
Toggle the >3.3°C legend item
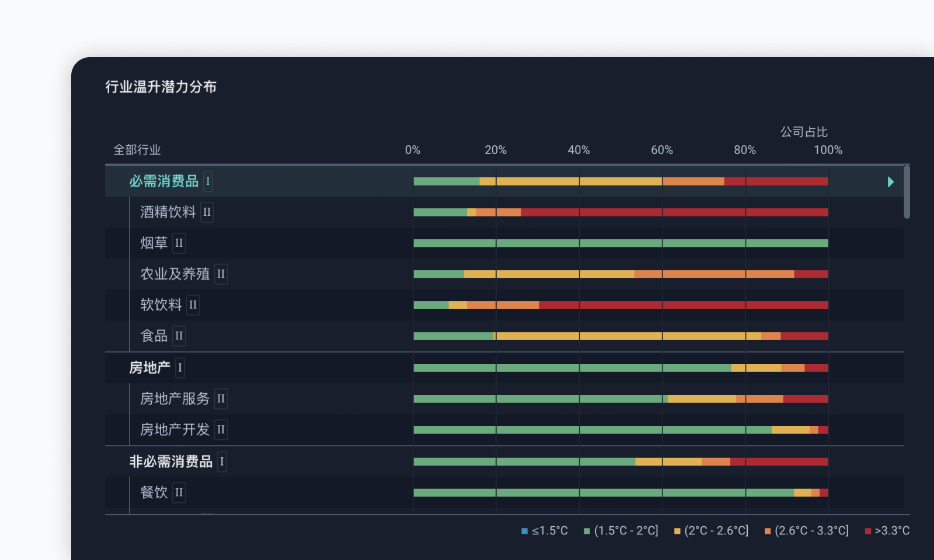[887, 531]
